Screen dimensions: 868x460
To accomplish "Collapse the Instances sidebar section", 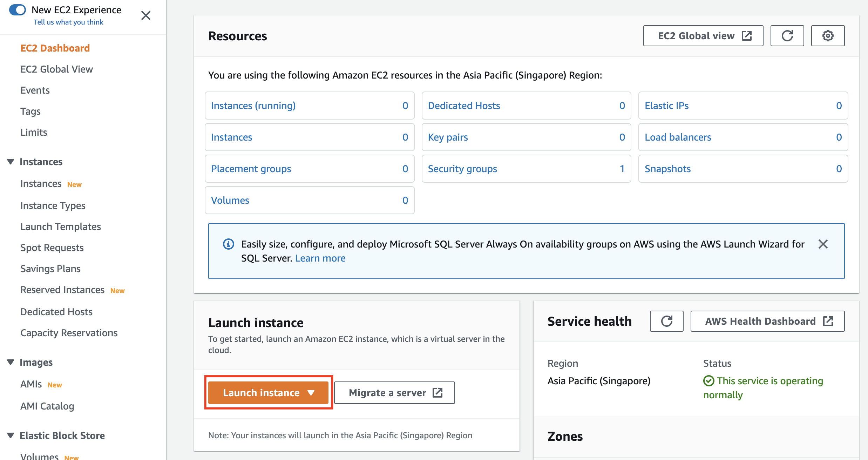I will coord(11,162).
